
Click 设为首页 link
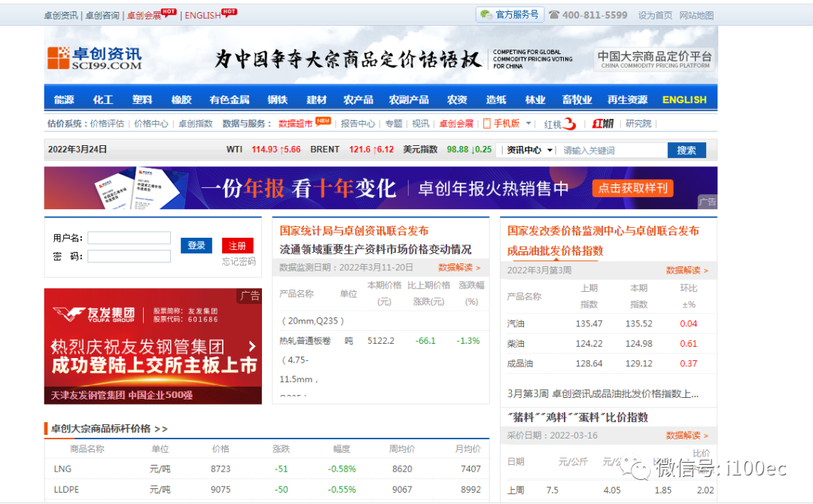tap(655, 16)
